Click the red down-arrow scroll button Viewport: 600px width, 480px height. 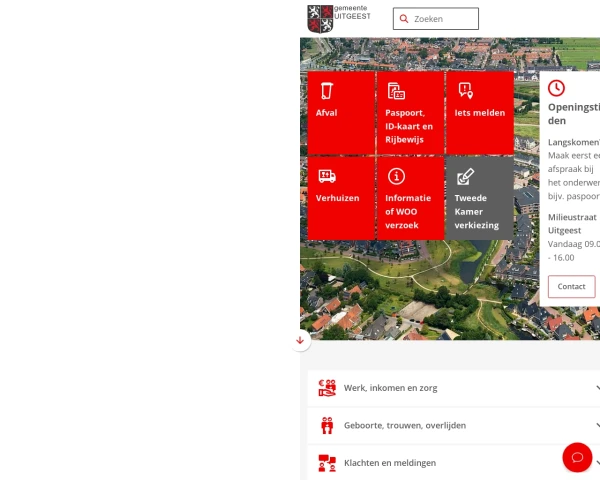click(x=300, y=340)
